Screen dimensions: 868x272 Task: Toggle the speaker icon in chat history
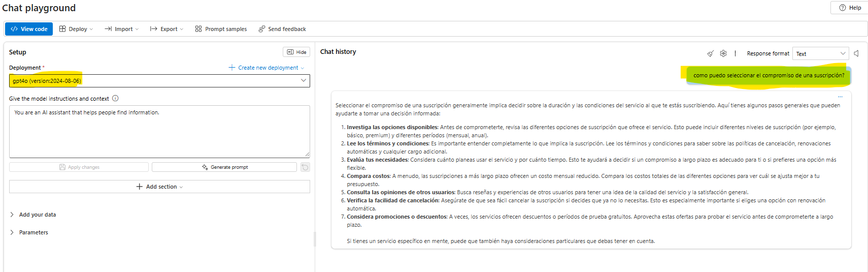[857, 53]
